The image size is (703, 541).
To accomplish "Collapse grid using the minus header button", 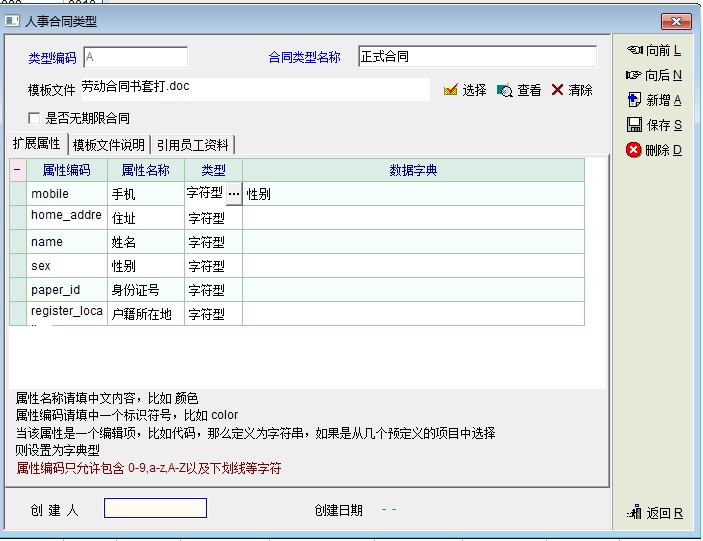I will 17,170.
